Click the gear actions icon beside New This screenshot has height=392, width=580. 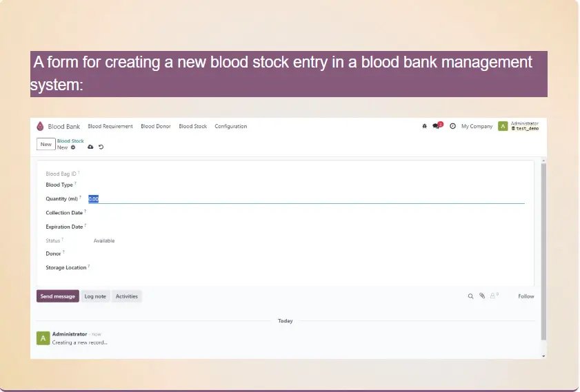(74, 147)
